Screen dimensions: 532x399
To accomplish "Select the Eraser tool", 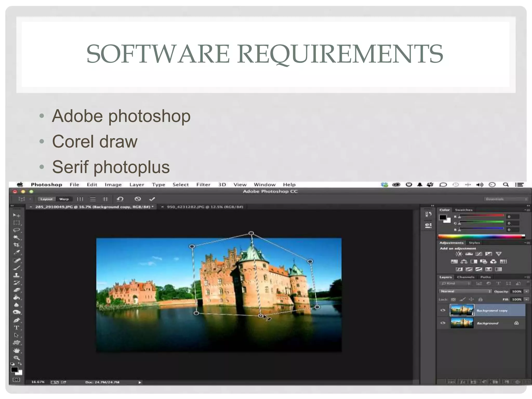I will click(16, 290).
